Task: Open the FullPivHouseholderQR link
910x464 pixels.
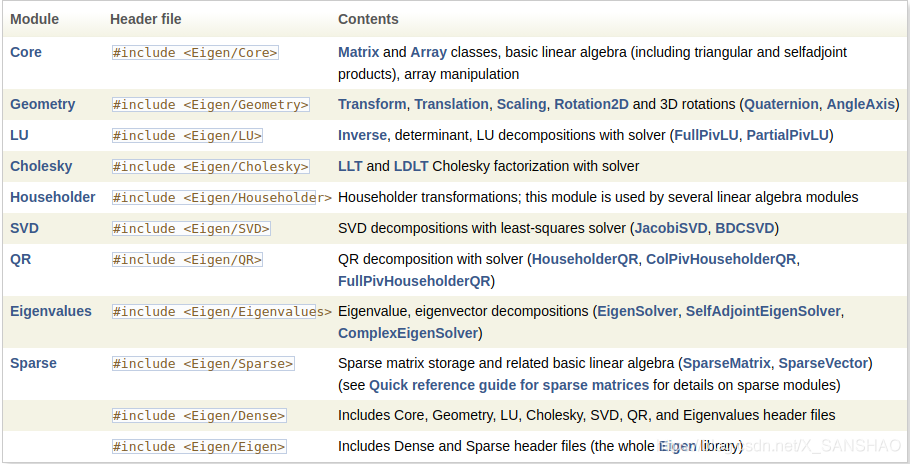Action: click(x=414, y=281)
